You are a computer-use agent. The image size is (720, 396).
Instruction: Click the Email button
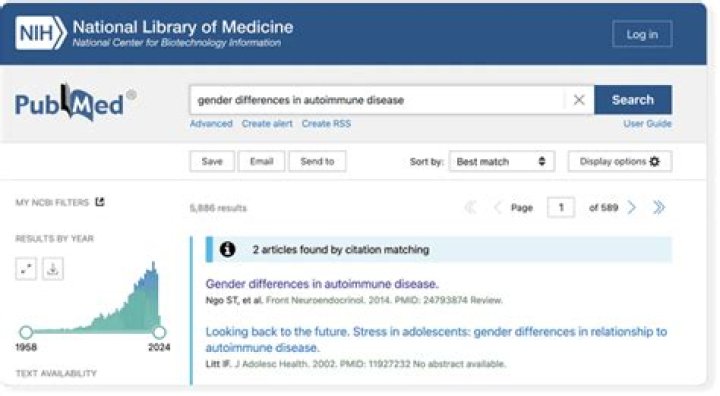(261, 161)
